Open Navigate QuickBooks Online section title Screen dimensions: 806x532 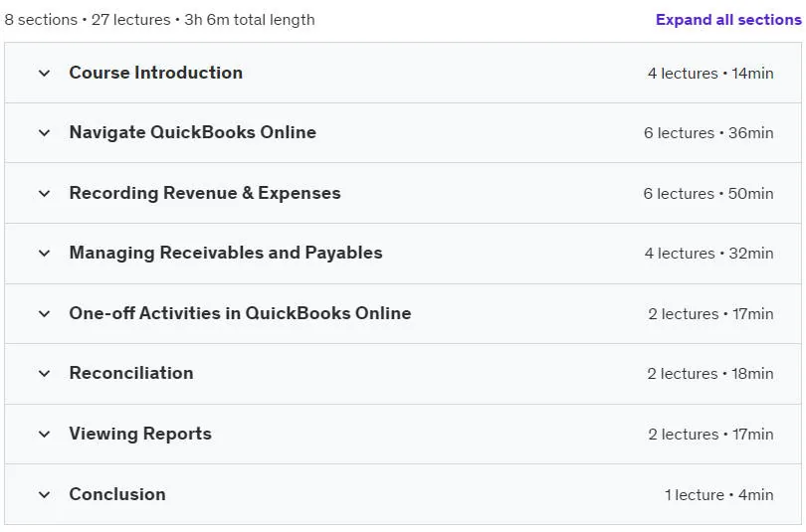[193, 132]
